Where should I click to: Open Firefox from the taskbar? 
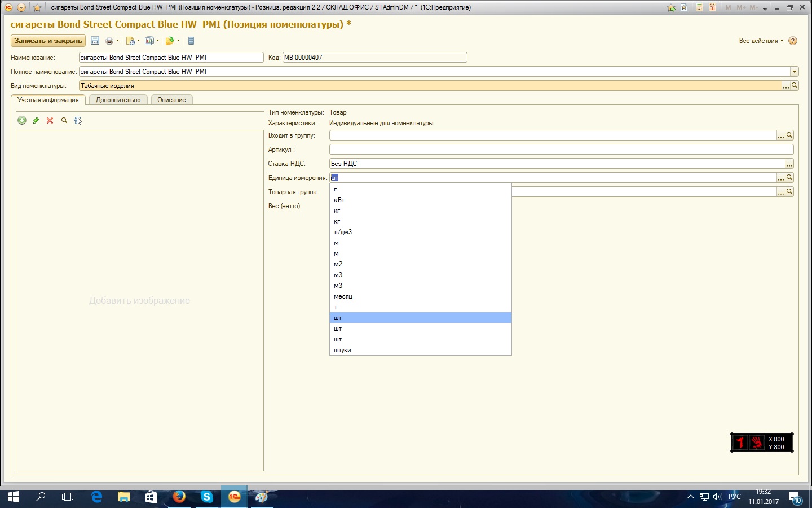(179, 497)
